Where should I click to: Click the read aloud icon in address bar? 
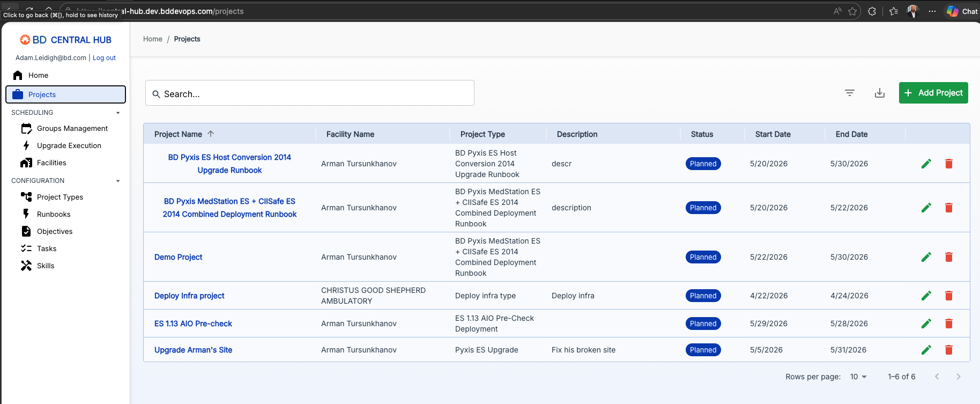click(x=837, y=11)
